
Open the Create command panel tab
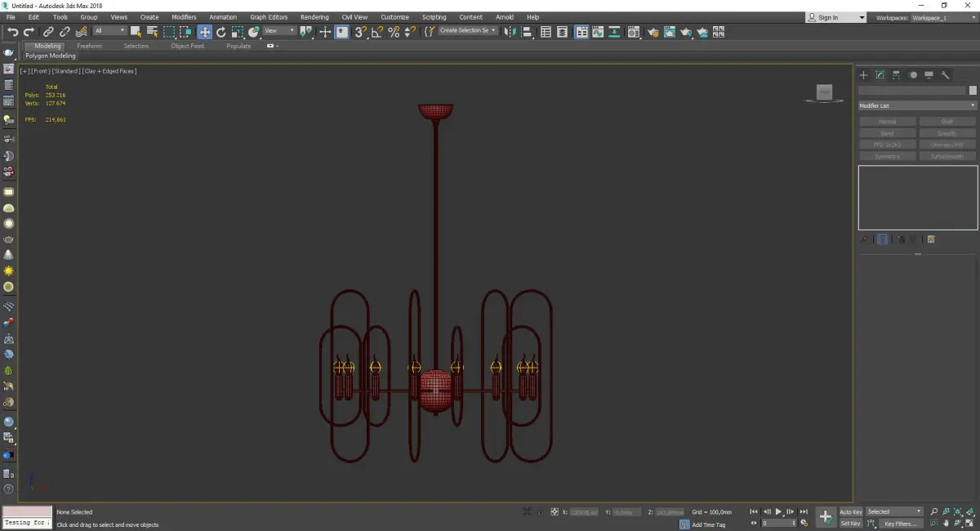point(863,75)
